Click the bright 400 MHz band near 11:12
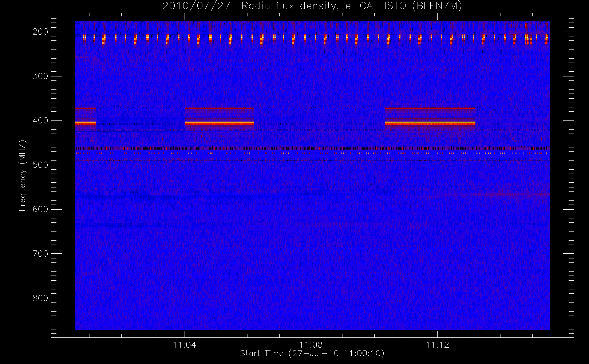Image resolution: width=589 pixels, height=364 pixels. coord(430,123)
